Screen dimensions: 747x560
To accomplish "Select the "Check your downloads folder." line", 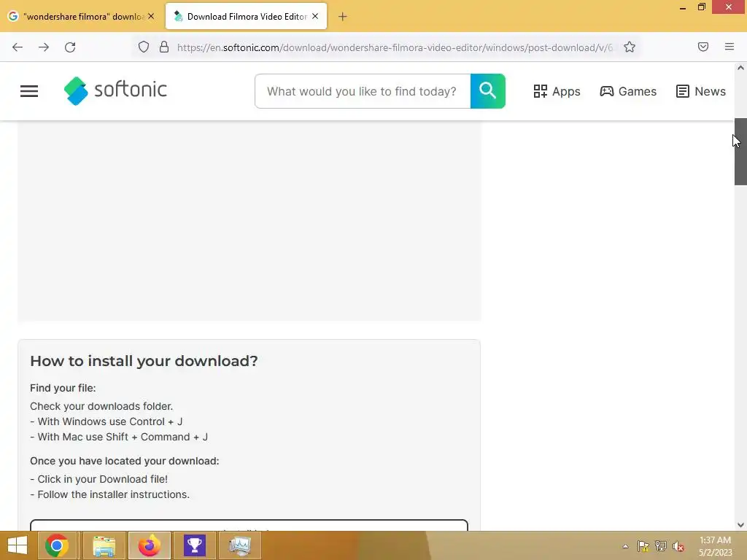I will pyautogui.click(x=101, y=406).
